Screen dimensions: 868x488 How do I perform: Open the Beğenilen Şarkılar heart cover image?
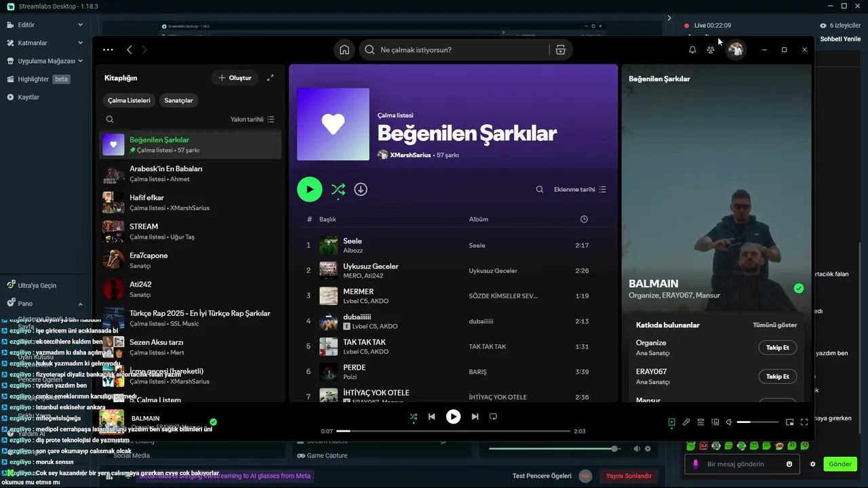[x=333, y=124]
